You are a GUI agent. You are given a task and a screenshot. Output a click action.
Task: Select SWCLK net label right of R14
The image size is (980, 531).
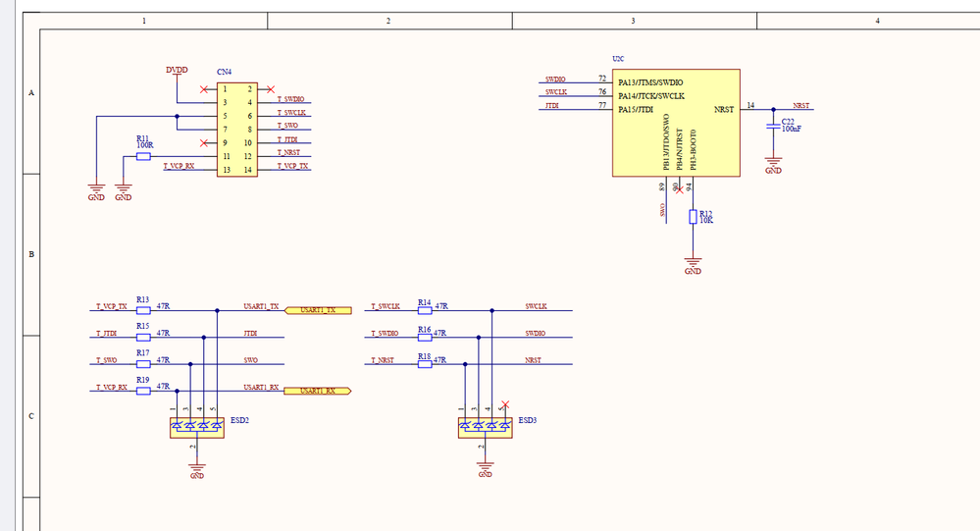coord(536,306)
